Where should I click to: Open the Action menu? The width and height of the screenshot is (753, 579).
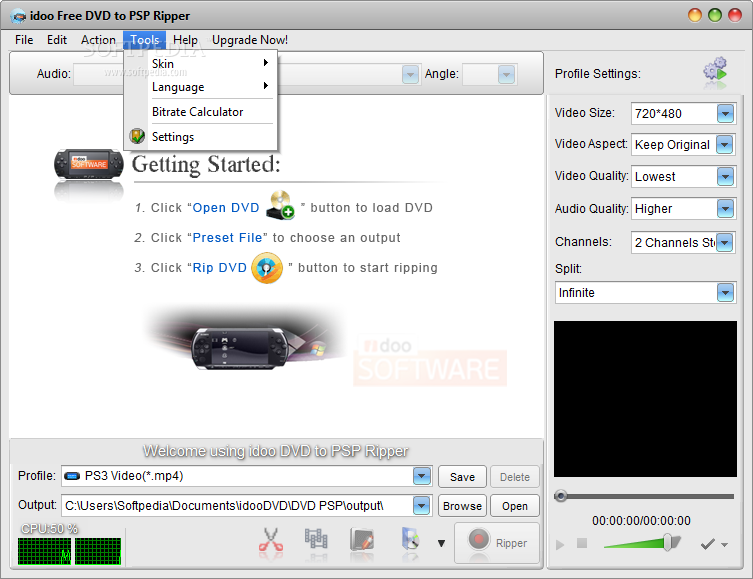tap(98, 40)
